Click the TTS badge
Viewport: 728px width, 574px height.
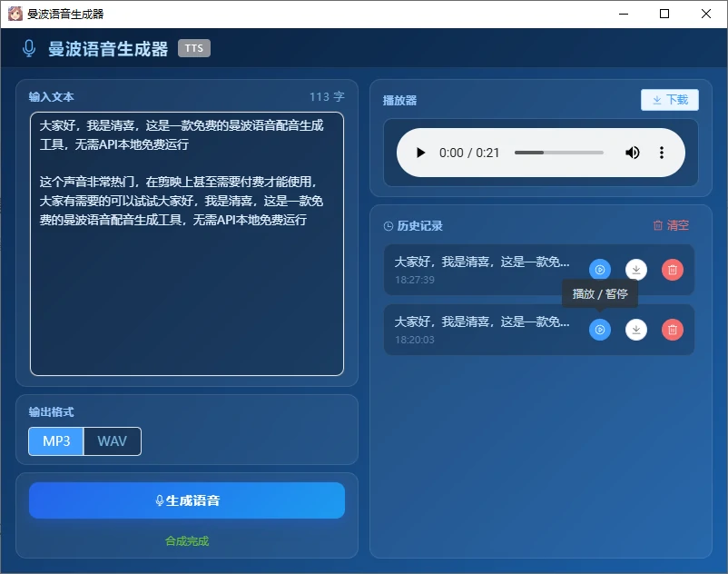(194, 49)
